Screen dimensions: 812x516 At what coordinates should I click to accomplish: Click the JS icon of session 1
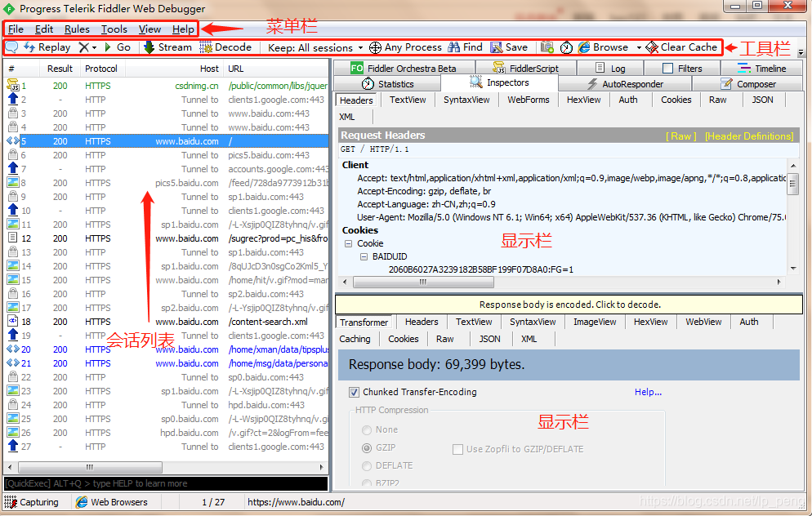(12, 86)
